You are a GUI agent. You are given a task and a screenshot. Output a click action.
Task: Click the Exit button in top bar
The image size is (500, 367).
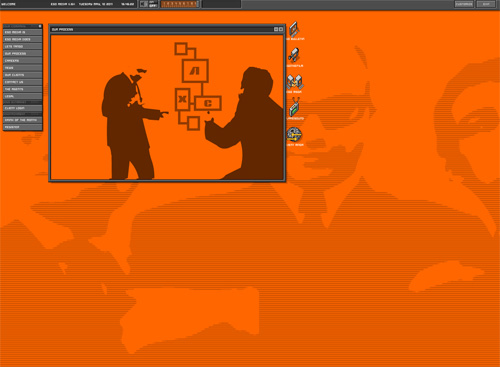tap(486, 4)
